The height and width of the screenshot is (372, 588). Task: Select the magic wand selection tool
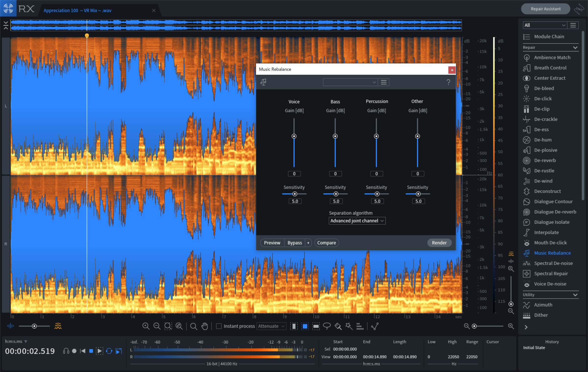point(349,326)
